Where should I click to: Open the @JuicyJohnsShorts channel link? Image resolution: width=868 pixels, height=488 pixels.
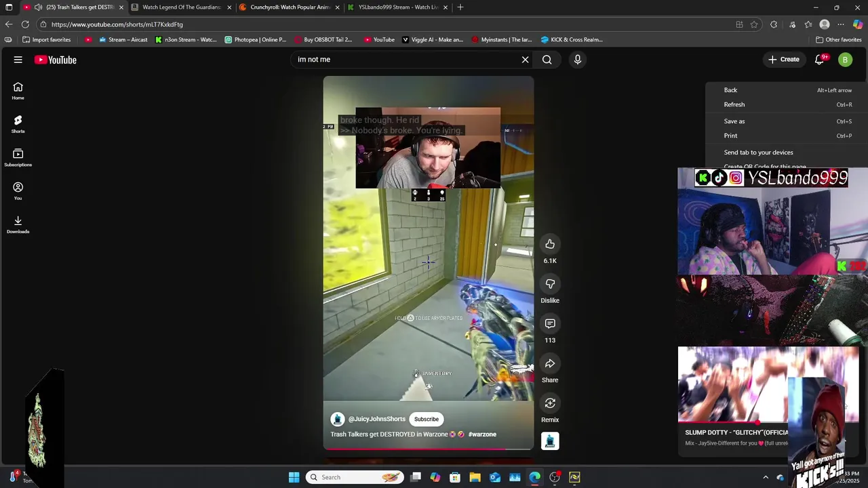[377, 419]
